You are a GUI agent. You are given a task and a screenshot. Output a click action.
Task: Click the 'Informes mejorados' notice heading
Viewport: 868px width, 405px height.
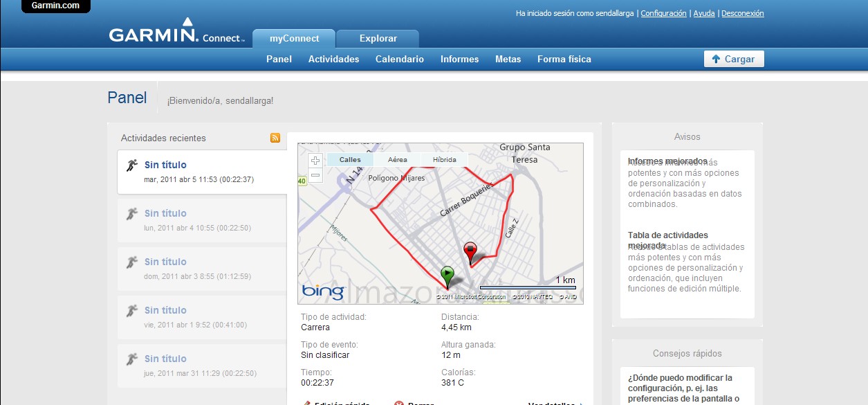(x=667, y=161)
